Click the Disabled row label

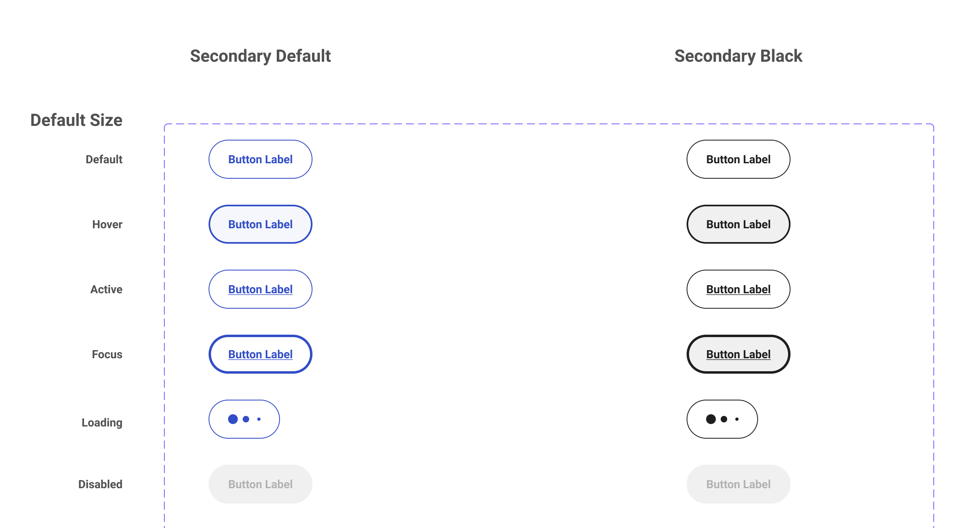pos(100,484)
